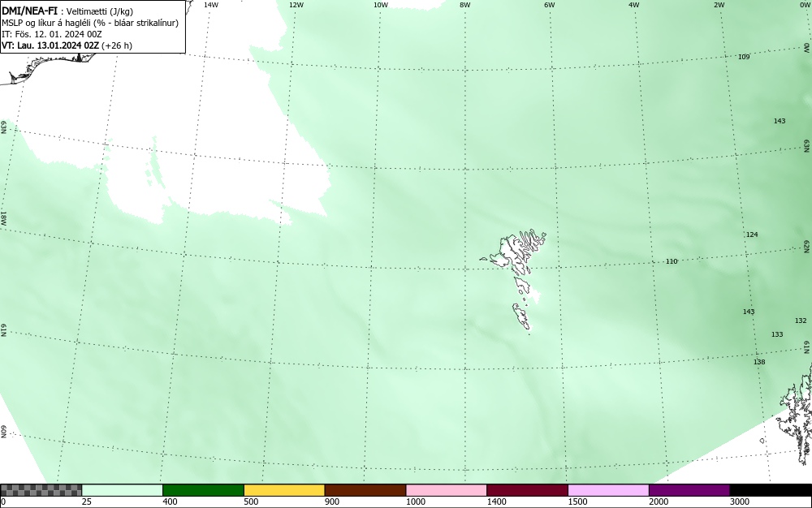Screen dimensions: 812x508
Task: Click the map value '124'
Action: tap(752, 235)
